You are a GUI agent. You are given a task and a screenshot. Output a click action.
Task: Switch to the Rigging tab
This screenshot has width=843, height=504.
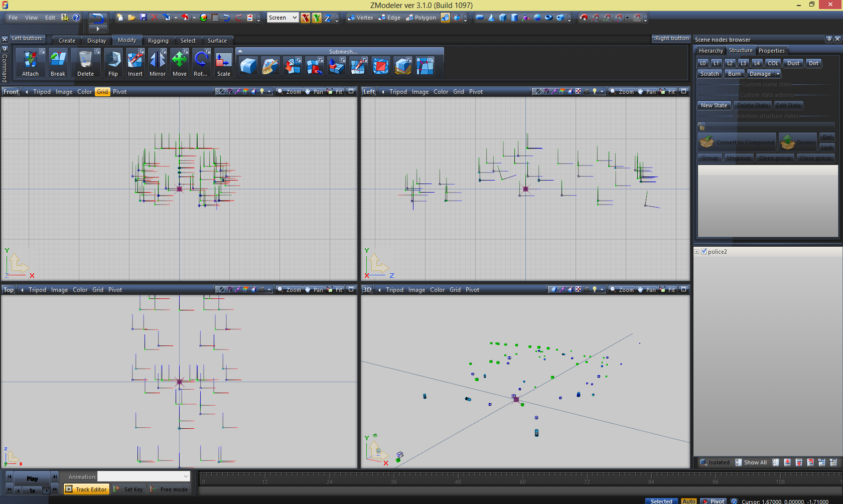point(158,41)
